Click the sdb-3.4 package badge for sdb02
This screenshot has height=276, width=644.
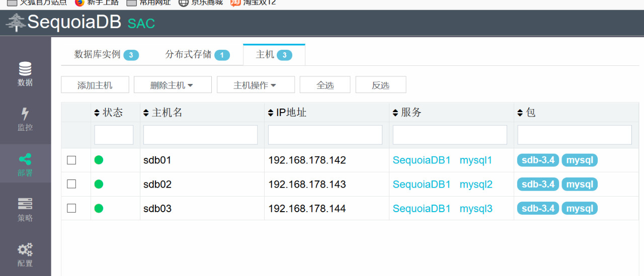coord(538,185)
